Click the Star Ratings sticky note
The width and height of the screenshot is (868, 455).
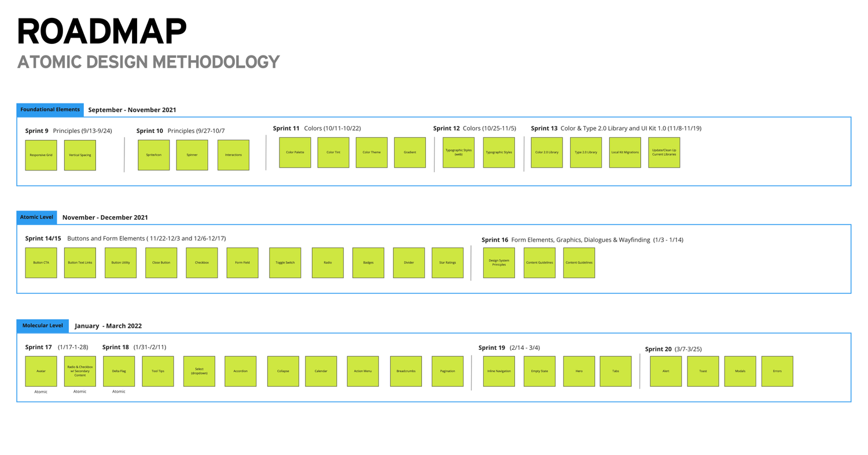tap(448, 262)
